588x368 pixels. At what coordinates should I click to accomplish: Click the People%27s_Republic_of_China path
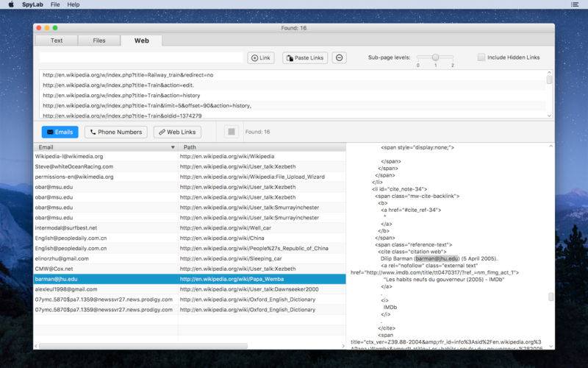point(254,248)
